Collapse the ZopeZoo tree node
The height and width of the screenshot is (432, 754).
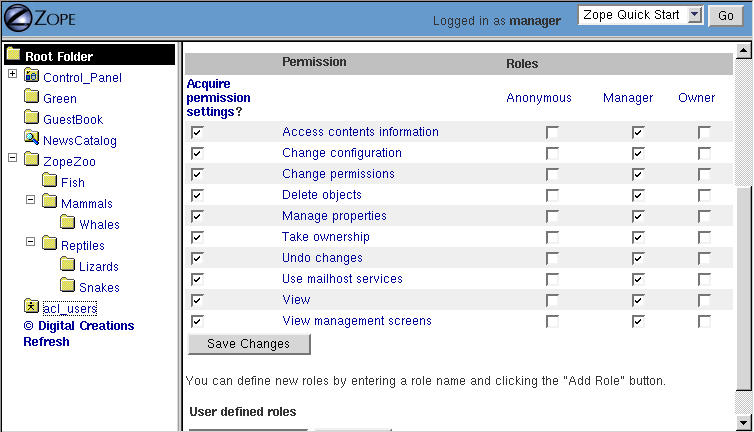tap(12, 159)
